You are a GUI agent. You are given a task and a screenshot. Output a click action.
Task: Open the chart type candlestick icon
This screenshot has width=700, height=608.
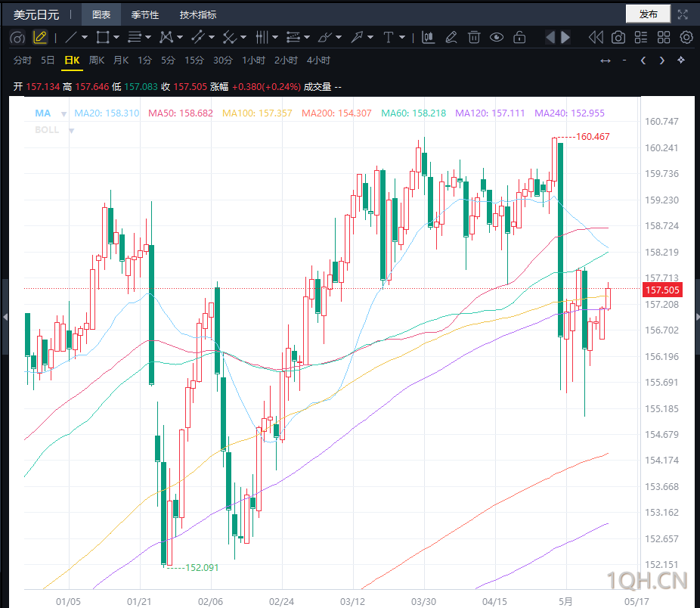(428, 38)
